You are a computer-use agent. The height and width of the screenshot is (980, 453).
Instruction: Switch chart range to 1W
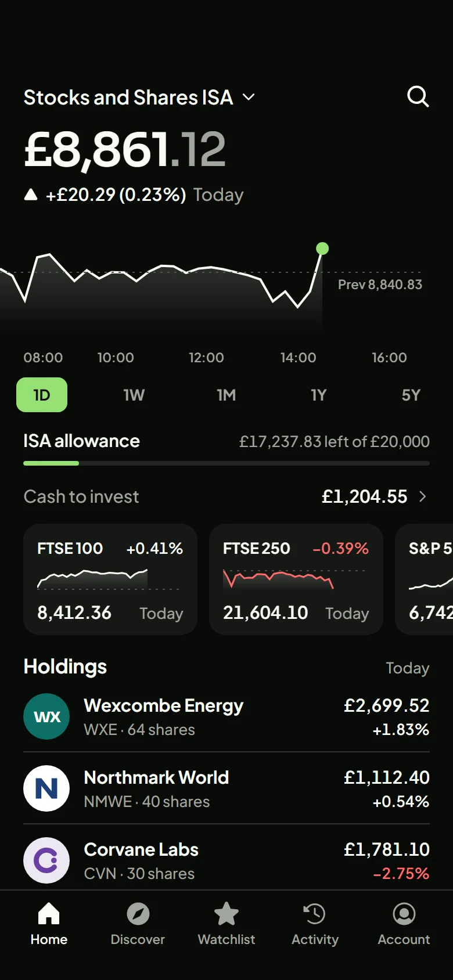134,395
